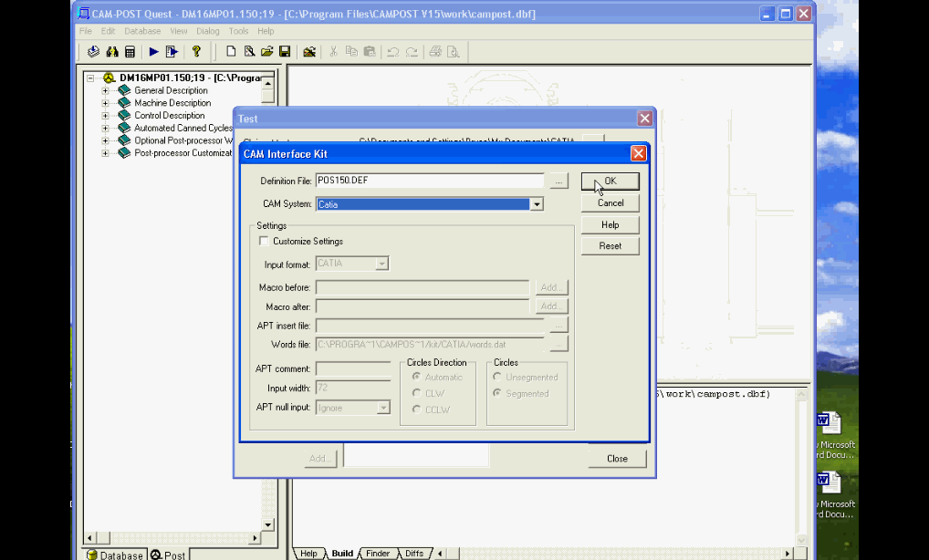Click the Control Description book icon
Screen dimensions: 929x560
click(x=124, y=115)
